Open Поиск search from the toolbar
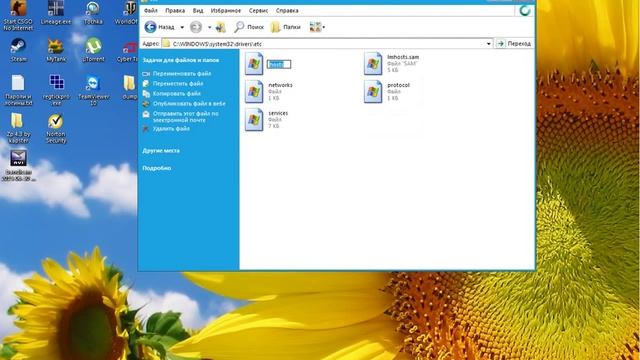Image resolution: width=640 pixels, height=360 pixels. coord(249,27)
